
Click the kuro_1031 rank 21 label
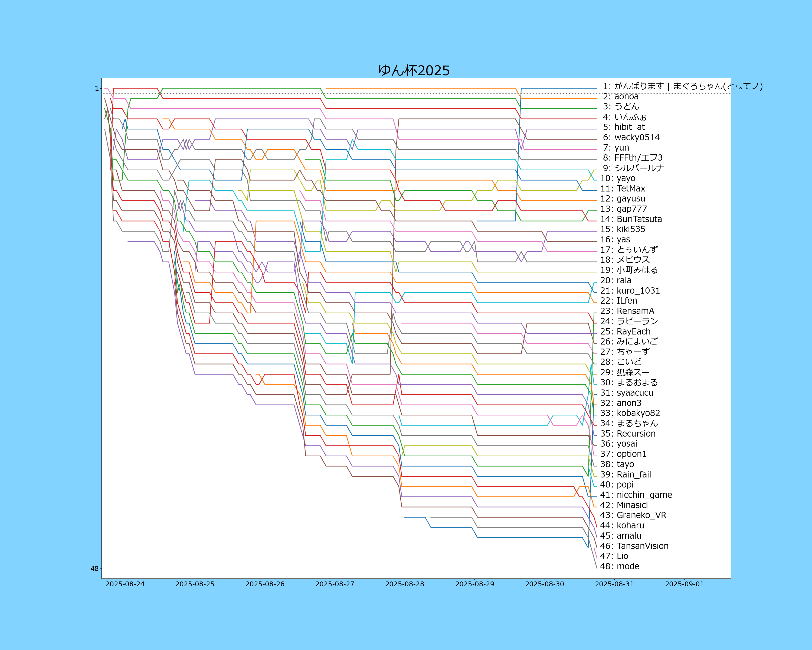pyautogui.click(x=630, y=291)
